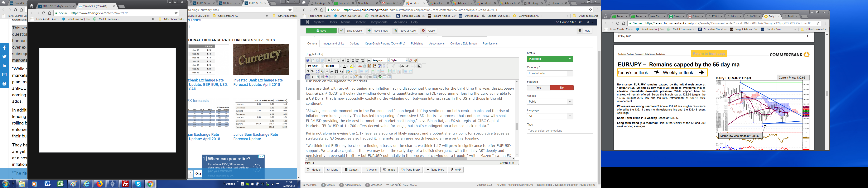Image resolution: width=868 pixels, height=188 pixels.
Task: Share article via LinkedIn sidebar icon
Action: pos(4,65)
